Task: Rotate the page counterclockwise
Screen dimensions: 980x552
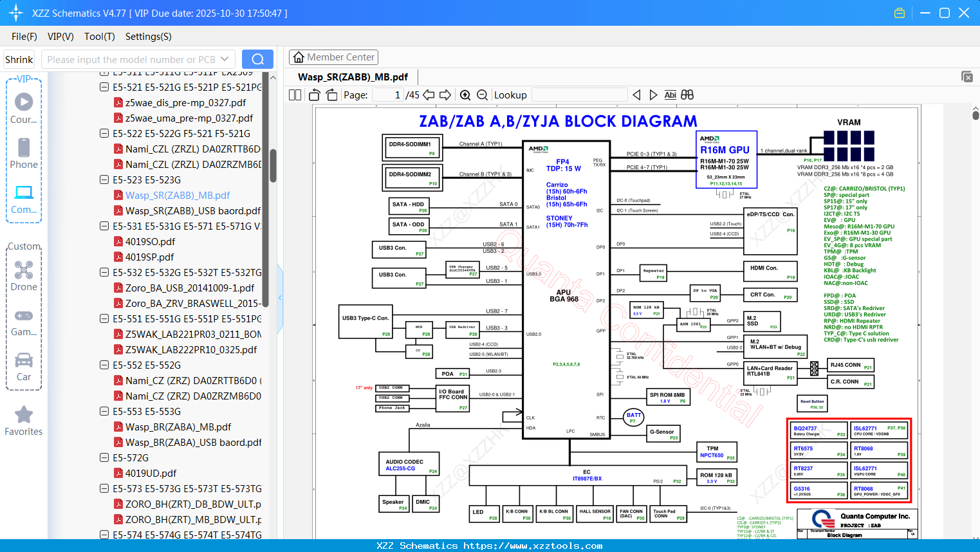Action: click(x=315, y=95)
